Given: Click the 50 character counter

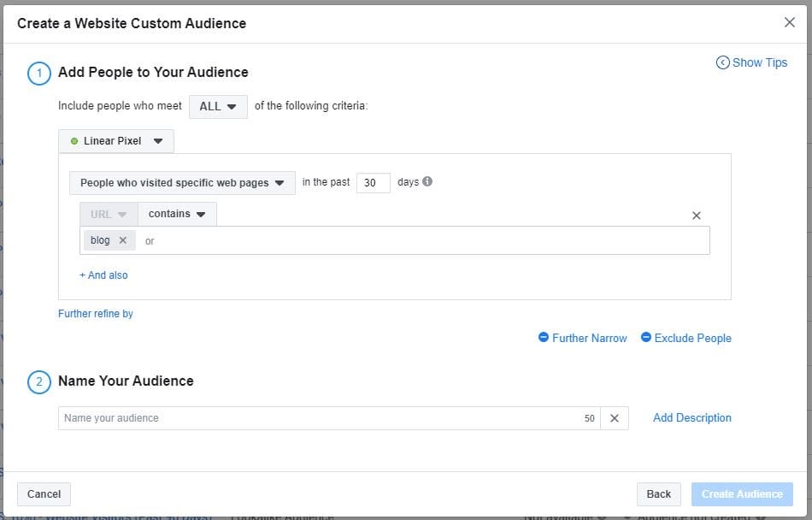Looking at the screenshot, I should tap(589, 418).
